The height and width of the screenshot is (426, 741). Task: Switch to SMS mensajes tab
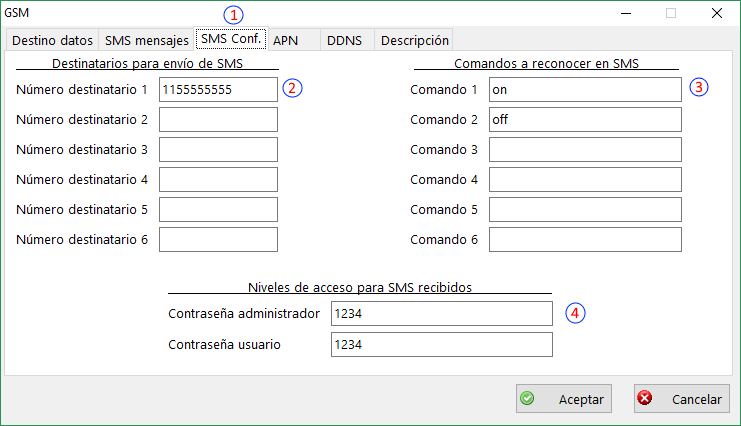pos(145,40)
